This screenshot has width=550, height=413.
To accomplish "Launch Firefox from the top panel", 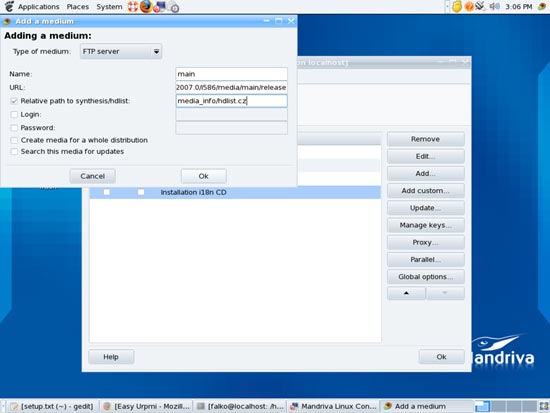I will [x=146, y=6].
